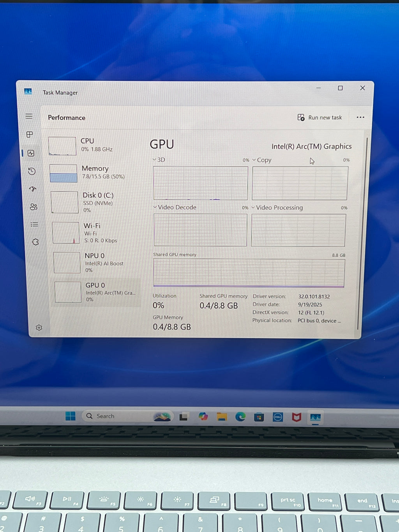The image size is (399, 532).
Task: Open the Task Manager hamburger navigation menu
Action: pyautogui.click(x=29, y=116)
